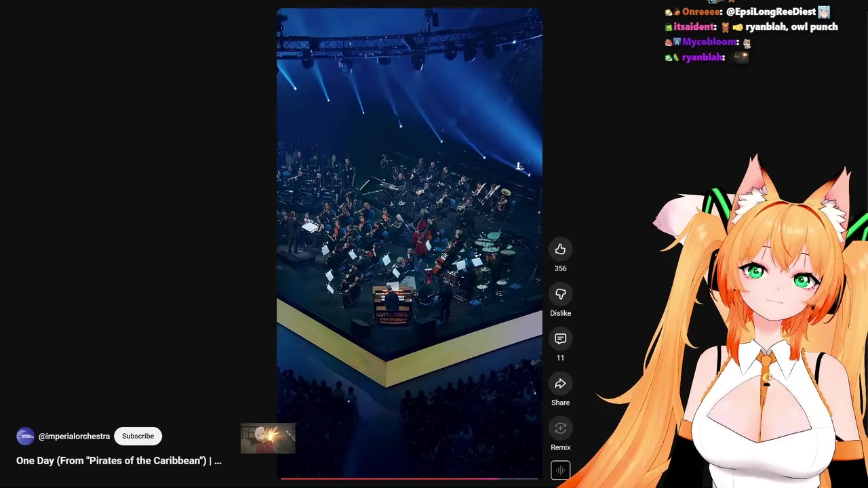Click the orchestra Shorts video player
This screenshot has height=488, width=868.
pos(410,243)
